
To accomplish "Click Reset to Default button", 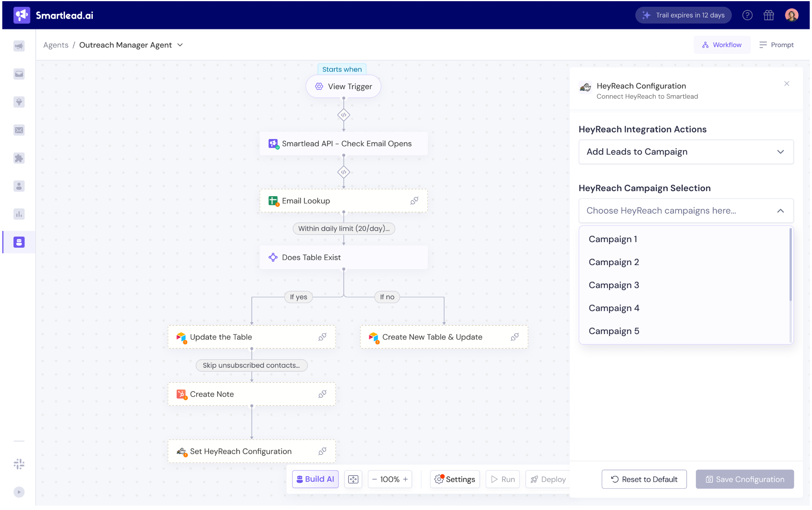I will pos(644,479).
